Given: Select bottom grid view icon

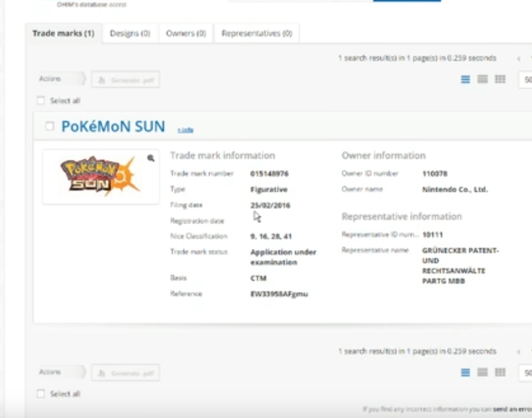Looking at the screenshot, I should pos(500,372).
